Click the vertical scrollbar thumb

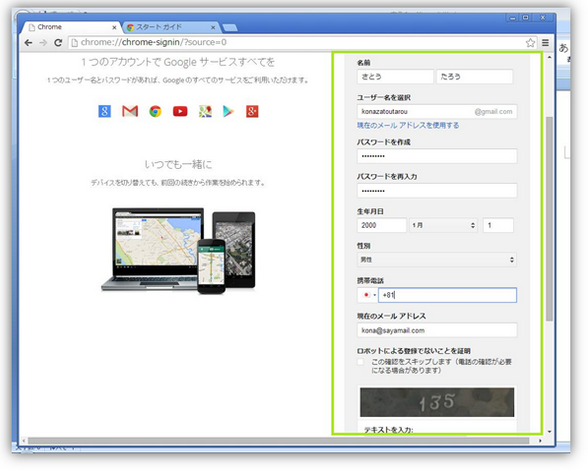(549, 219)
